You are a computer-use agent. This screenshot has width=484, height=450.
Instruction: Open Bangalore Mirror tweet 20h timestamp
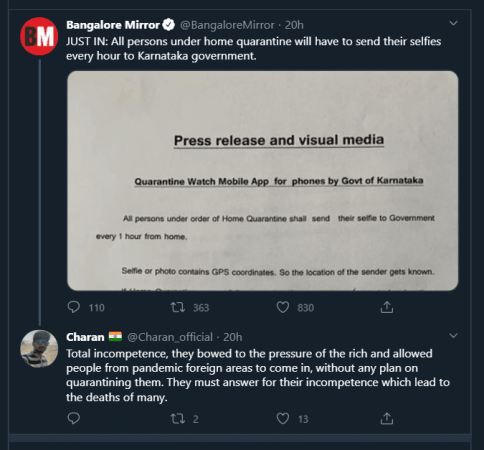pos(294,25)
